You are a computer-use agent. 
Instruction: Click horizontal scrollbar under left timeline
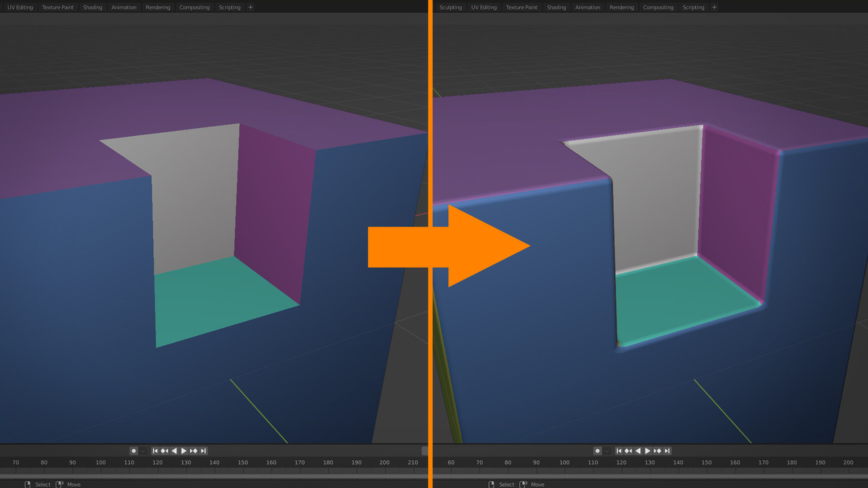click(214, 476)
